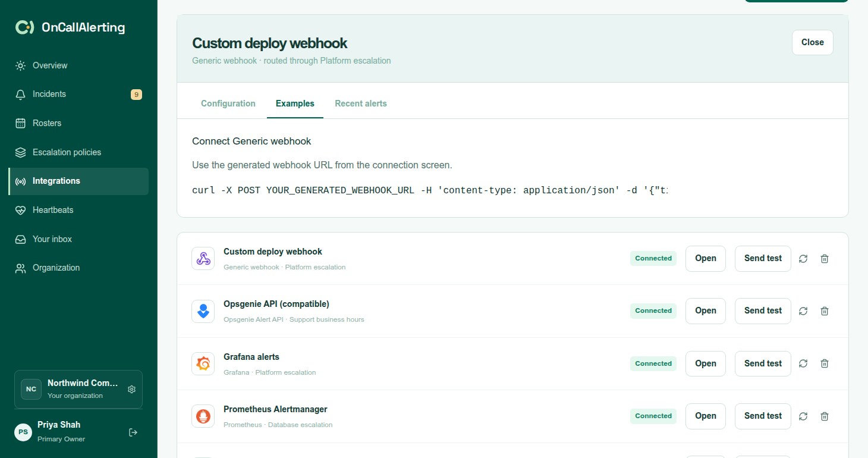Delete the Opsgenie API integration
Screen dimensions: 868x458
point(825,311)
